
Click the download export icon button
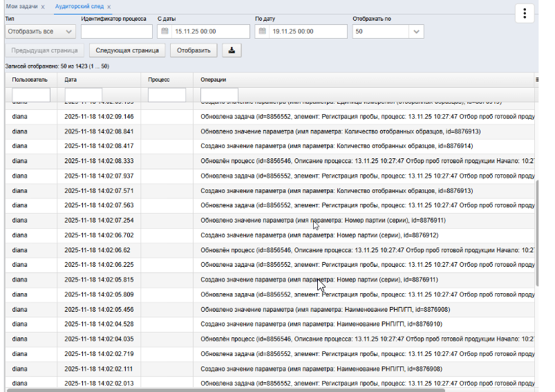[x=232, y=50]
